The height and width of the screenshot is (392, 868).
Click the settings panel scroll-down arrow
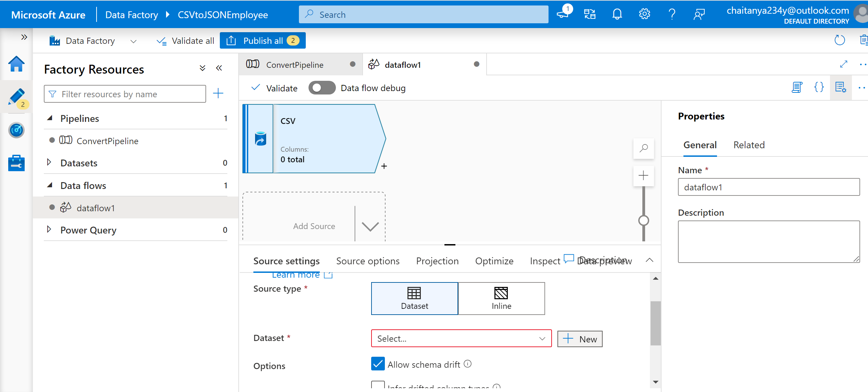[655, 382]
